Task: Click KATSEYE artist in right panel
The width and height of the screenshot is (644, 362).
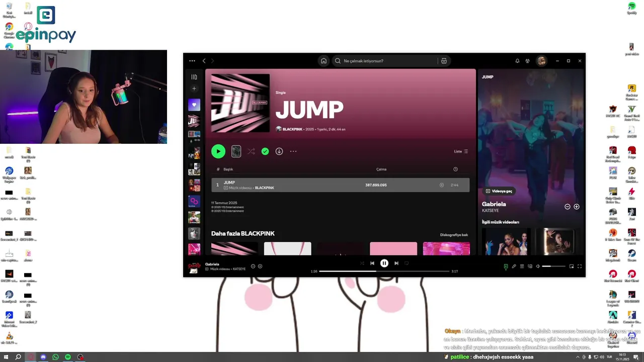Action: click(490, 210)
